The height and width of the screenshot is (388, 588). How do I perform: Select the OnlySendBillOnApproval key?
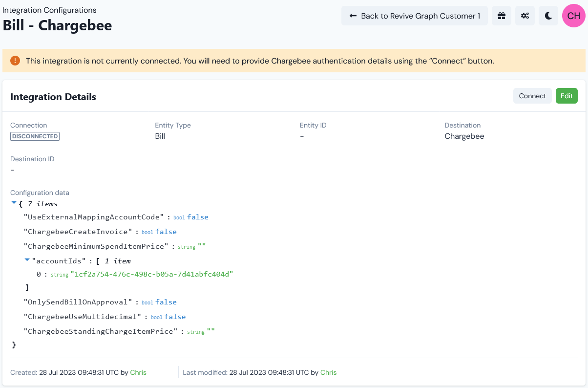tap(78, 302)
